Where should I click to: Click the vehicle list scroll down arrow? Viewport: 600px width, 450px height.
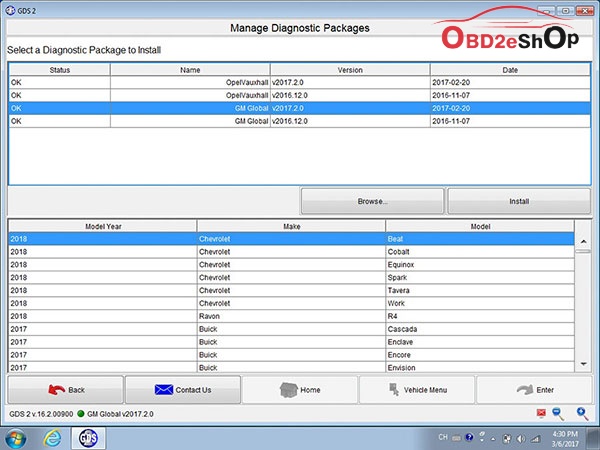click(584, 364)
